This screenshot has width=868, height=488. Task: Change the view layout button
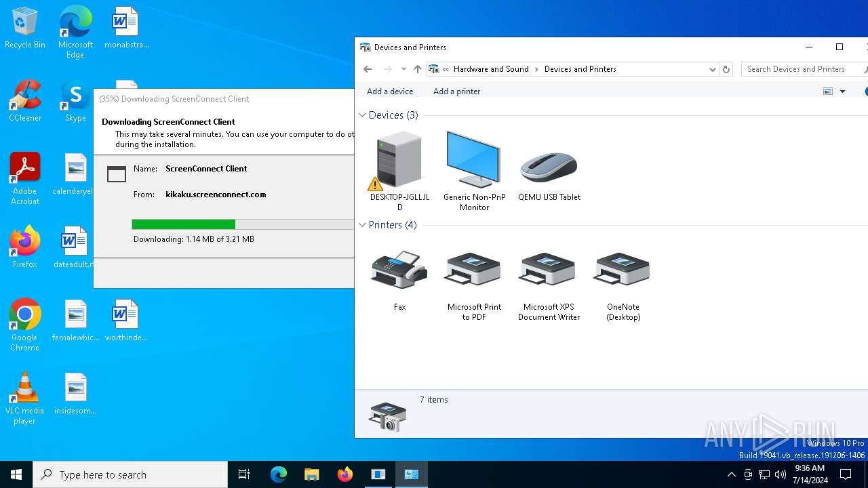click(x=828, y=91)
